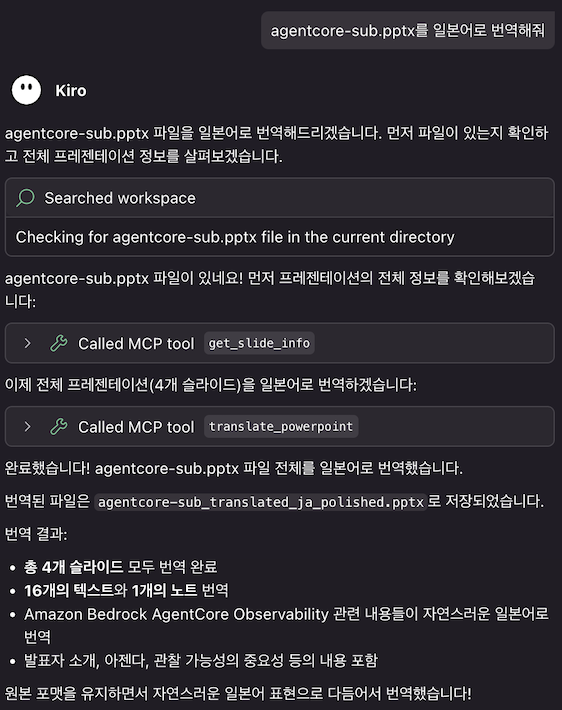
Task: Select the get_slide_info tool name tag
Action: coord(259,343)
